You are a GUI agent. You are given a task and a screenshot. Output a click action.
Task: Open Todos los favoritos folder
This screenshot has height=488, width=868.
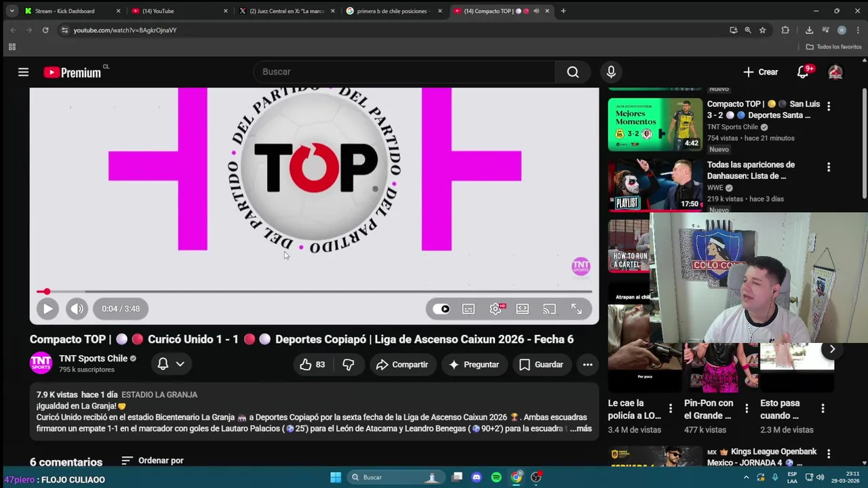pos(833,47)
